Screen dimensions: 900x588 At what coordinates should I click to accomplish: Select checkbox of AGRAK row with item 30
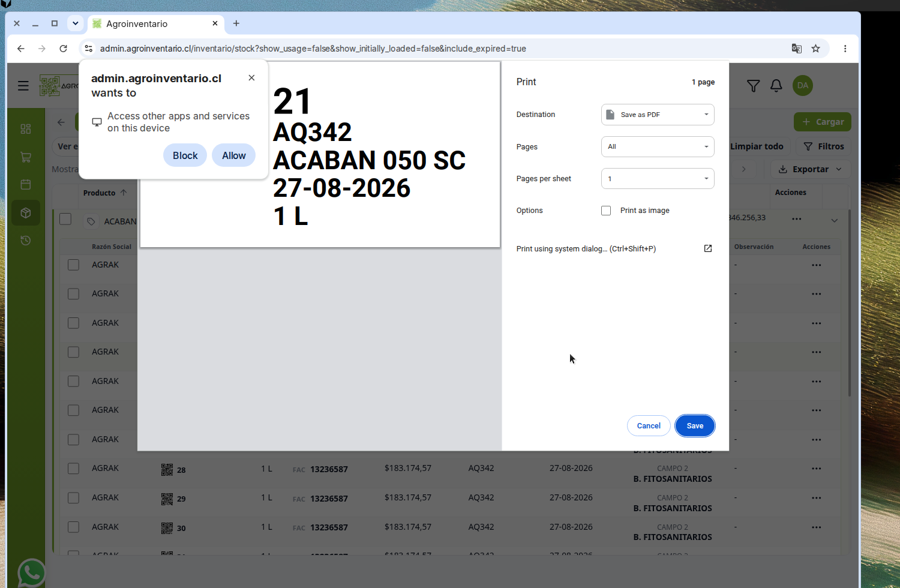pos(73,527)
